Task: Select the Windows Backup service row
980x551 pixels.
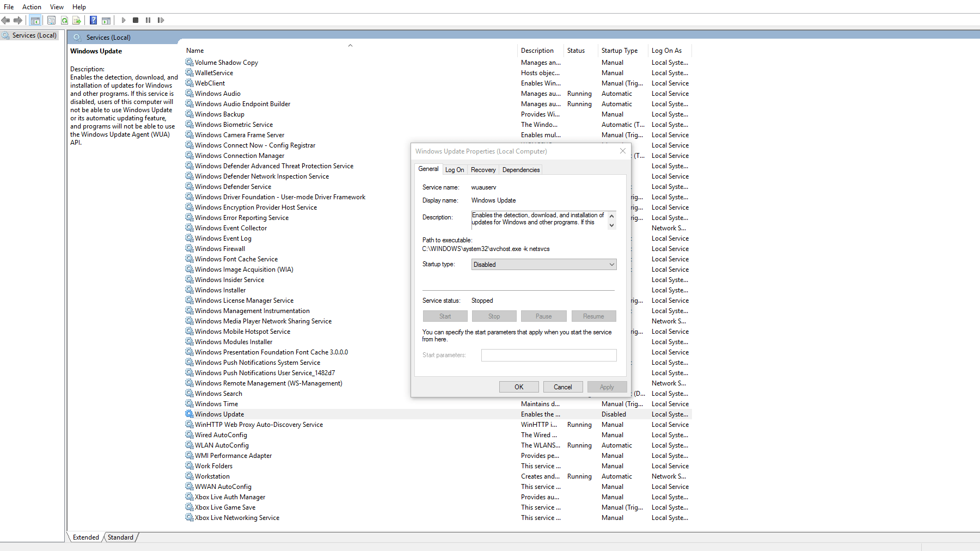Action: click(437, 114)
